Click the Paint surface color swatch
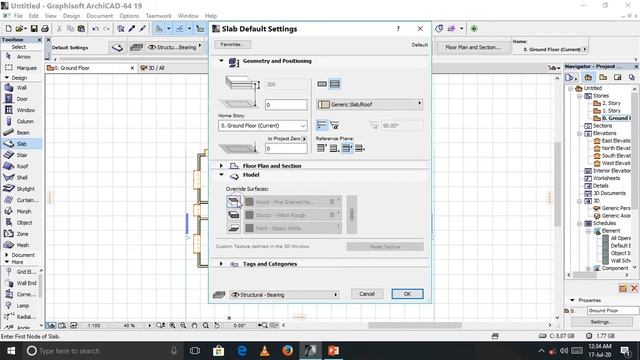This screenshot has width=640, height=360. click(249, 228)
